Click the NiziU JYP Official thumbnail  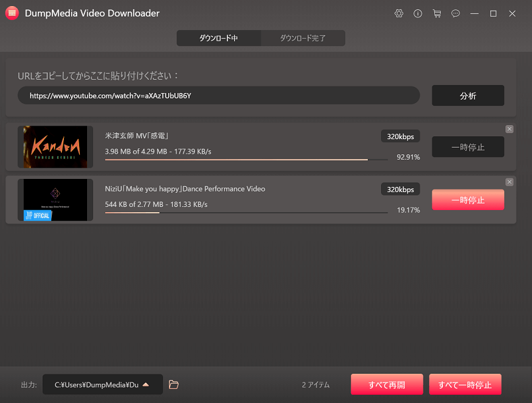tap(55, 200)
